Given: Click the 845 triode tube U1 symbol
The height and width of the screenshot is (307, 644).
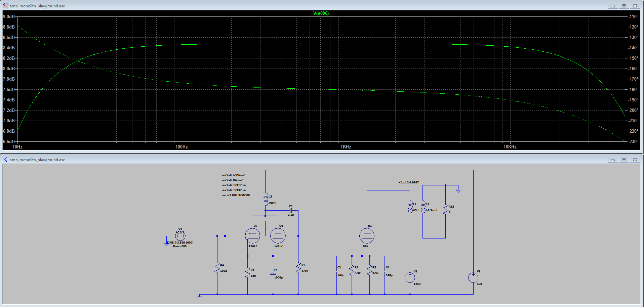Looking at the screenshot, I should tap(366, 236).
